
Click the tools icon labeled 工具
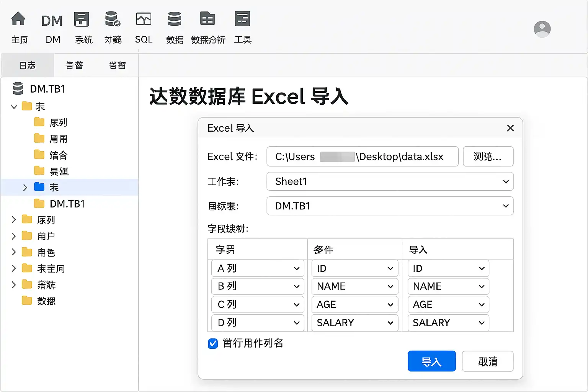[x=242, y=19]
